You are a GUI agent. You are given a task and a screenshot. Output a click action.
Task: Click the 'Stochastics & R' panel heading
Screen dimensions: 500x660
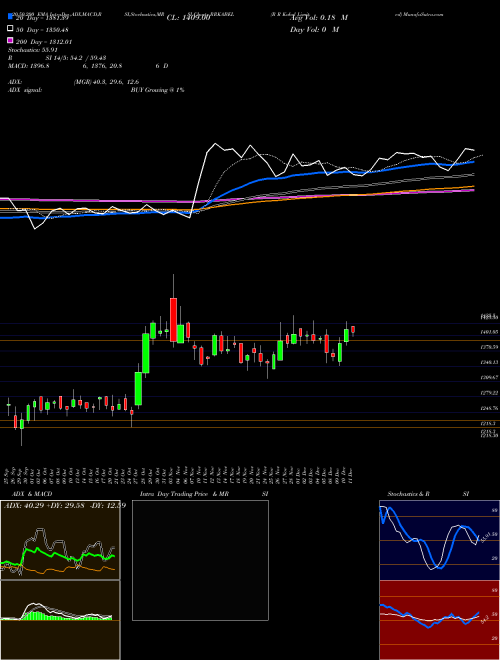(x=408, y=494)
